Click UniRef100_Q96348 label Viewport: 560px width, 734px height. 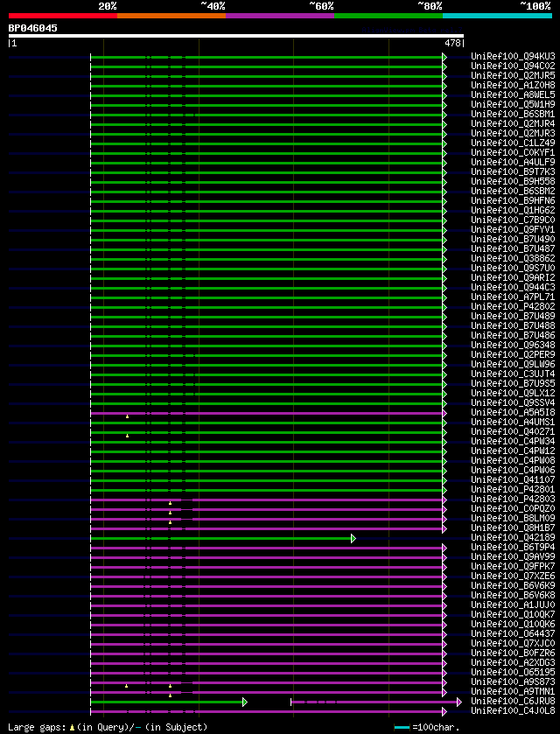[513, 346]
